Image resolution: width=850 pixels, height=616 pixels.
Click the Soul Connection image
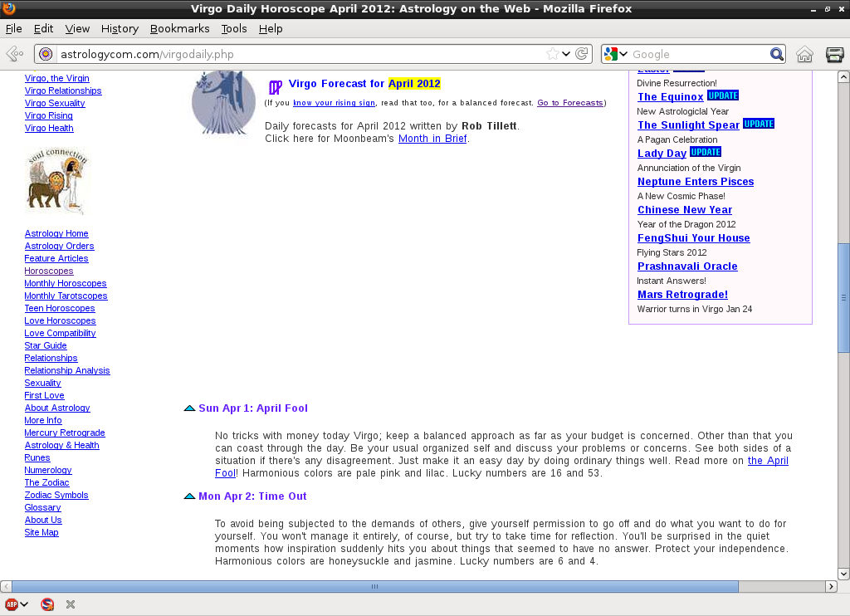point(56,181)
